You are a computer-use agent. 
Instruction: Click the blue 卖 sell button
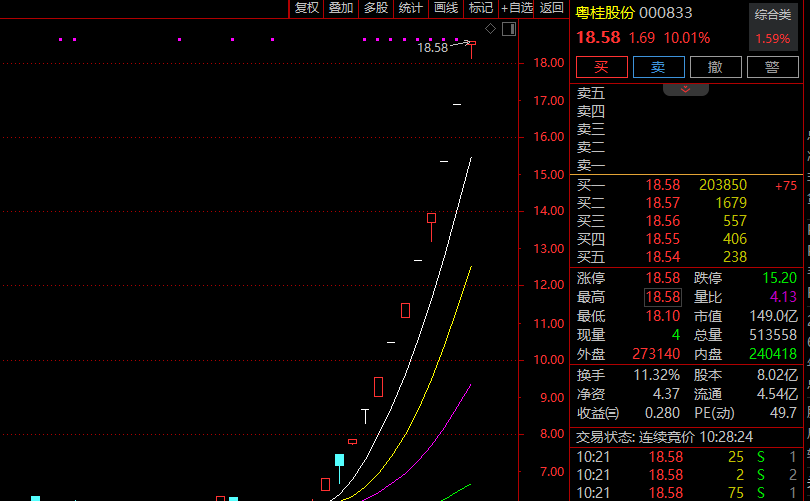tap(658, 67)
